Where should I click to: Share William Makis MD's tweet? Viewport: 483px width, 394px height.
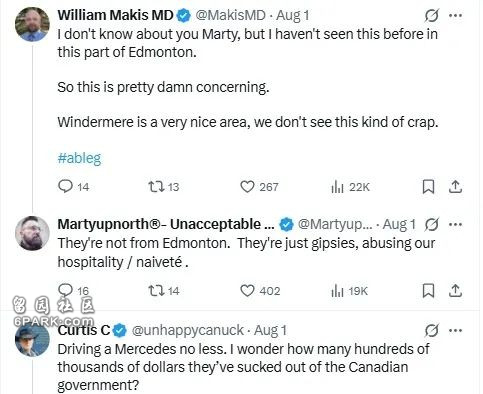click(455, 187)
